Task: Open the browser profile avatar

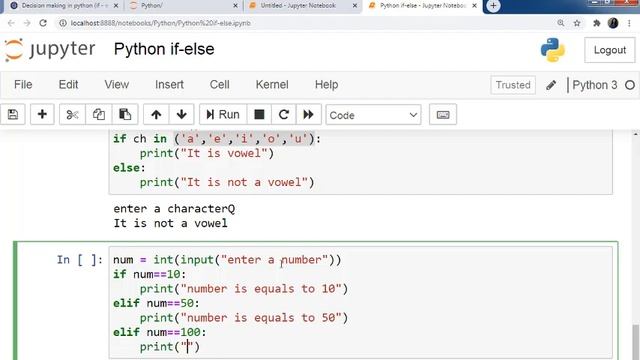Action: (x=613, y=23)
